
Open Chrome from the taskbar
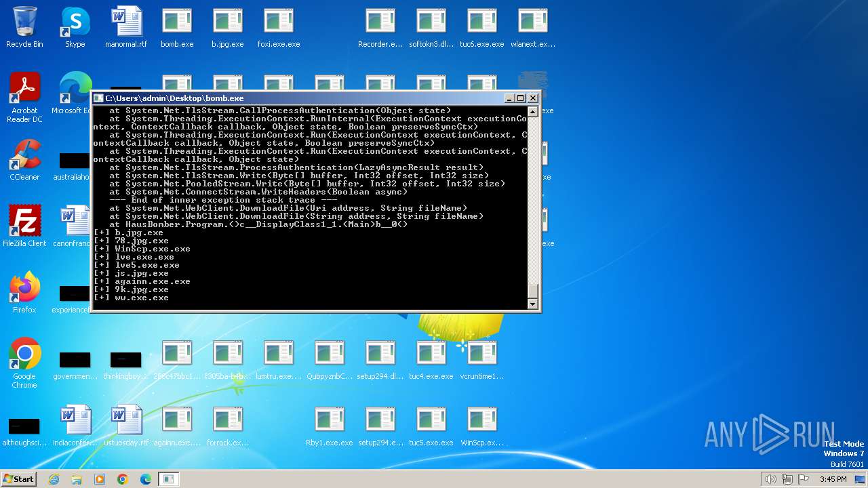[123, 479]
